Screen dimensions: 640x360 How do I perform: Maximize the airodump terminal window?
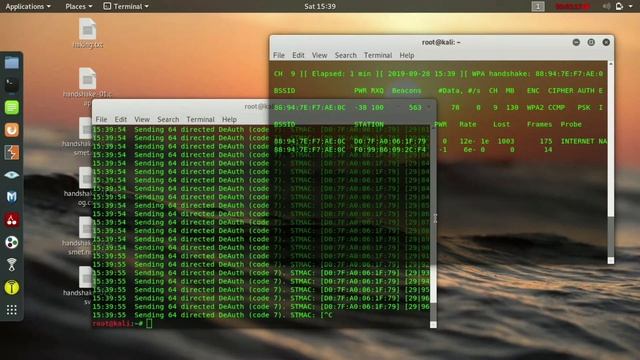click(591, 42)
